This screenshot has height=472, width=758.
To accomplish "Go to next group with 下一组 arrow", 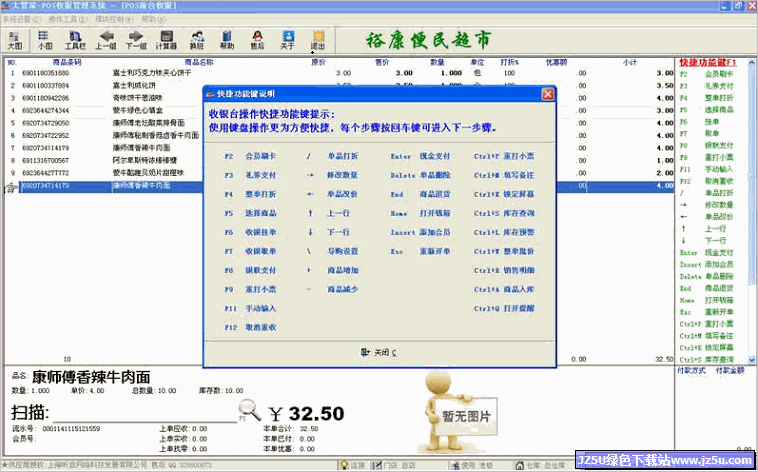I will (136, 41).
